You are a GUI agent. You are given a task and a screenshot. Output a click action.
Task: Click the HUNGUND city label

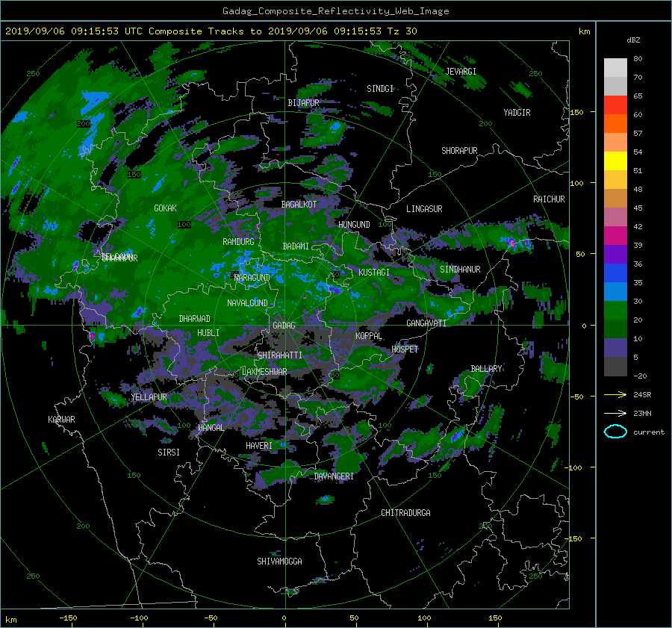(x=354, y=225)
